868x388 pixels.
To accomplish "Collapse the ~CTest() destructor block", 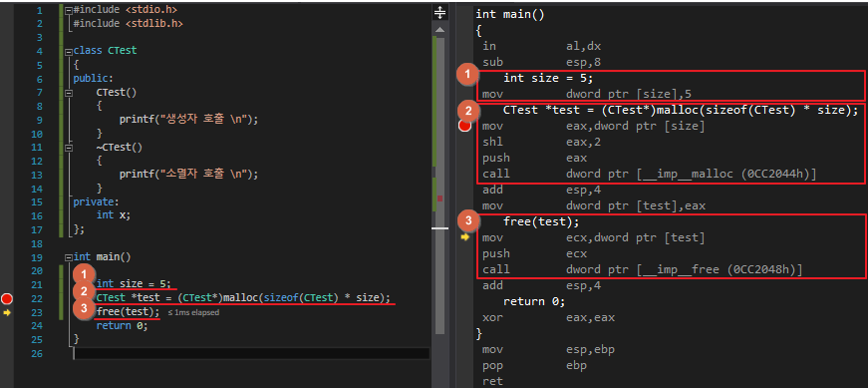I will [68, 148].
